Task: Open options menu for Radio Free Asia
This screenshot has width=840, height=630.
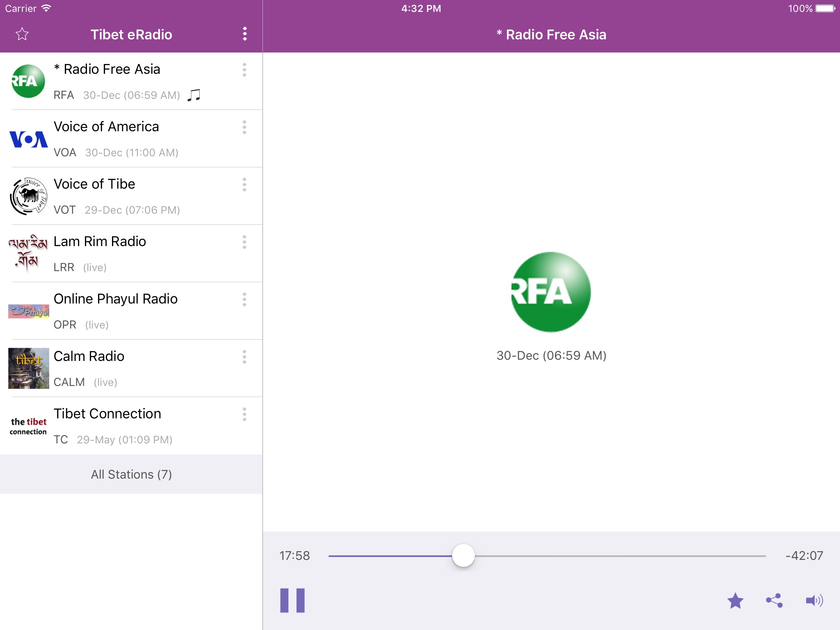Action: pyautogui.click(x=244, y=70)
